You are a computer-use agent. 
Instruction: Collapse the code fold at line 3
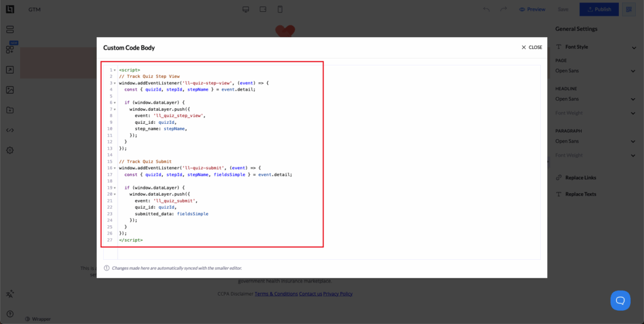point(114,83)
